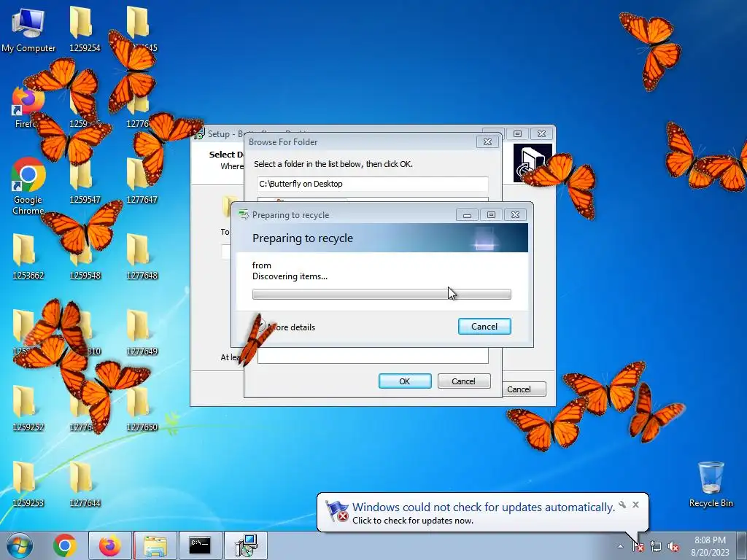747x560 pixels.
Task: Switch to the Command Prompt taskbar button
Action: click(200, 545)
